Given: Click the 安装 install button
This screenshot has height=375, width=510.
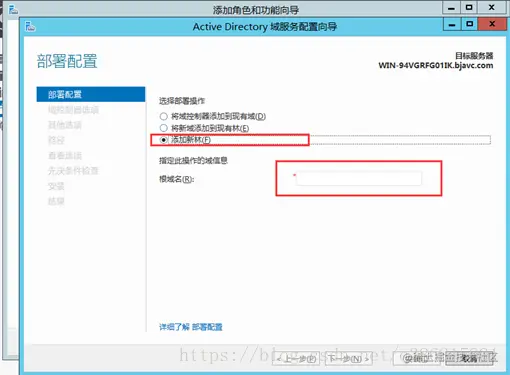Looking at the screenshot, I should [417, 359].
